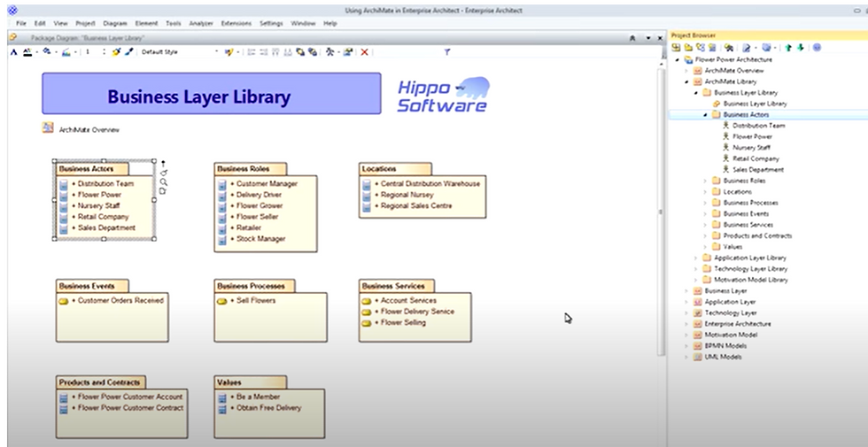Click the ArchiMate Overview diagram link
Image resolution: width=868 pixels, height=447 pixels.
pyautogui.click(x=89, y=130)
